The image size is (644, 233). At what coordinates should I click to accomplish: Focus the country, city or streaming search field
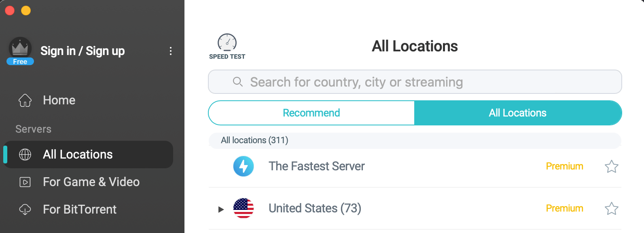(415, 82)
